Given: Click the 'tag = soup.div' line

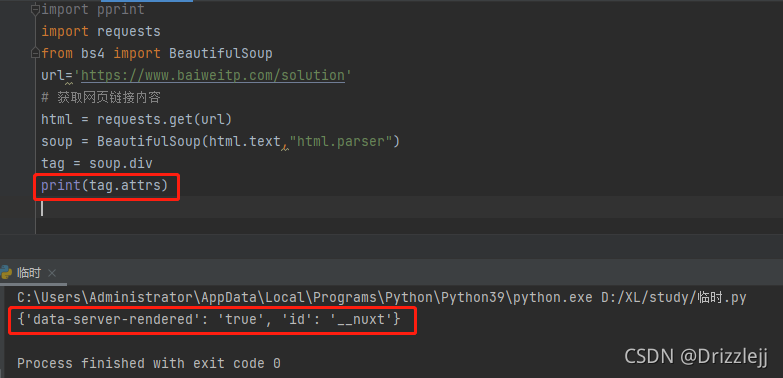Looking at the screenshot, I should click(97, 163).
